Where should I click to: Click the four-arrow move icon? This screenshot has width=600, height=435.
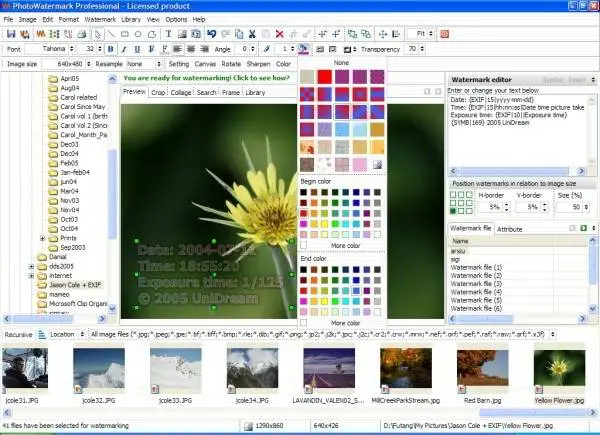coord(383,34)
